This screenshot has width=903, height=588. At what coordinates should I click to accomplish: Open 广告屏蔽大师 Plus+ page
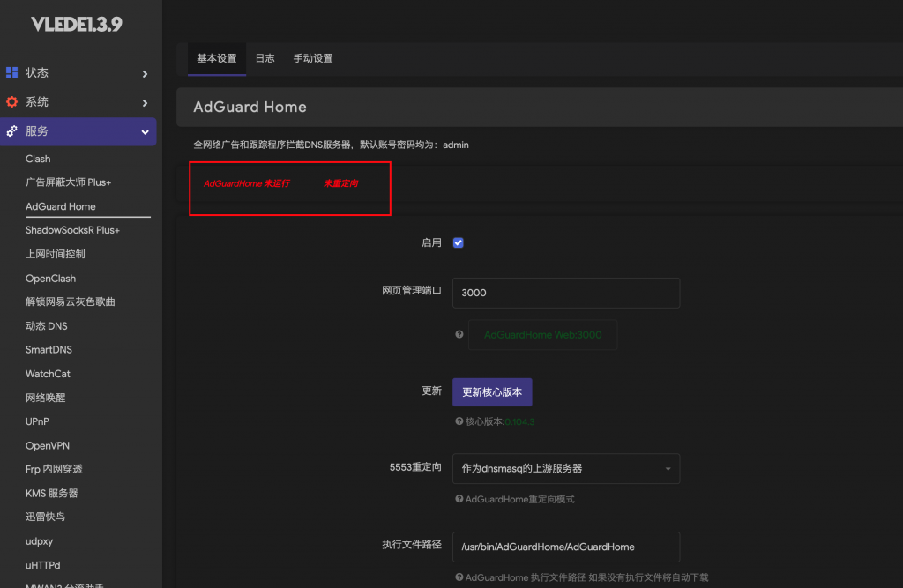pos(69,182)
